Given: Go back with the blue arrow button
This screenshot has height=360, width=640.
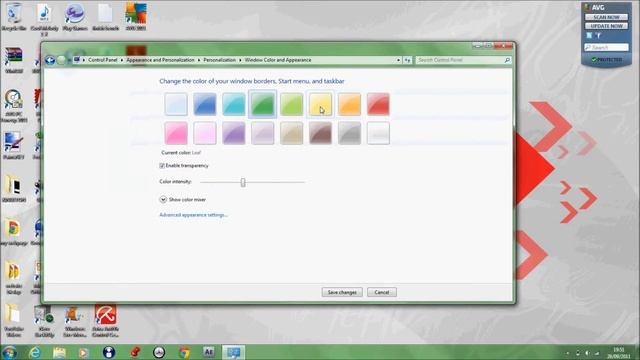Looking at the screenshot, I should click(x=50, y=60).
